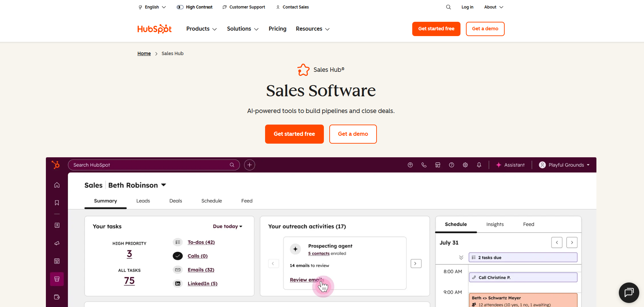
Task: Go to the previous day in schedule
Action: tap(557, 243)
